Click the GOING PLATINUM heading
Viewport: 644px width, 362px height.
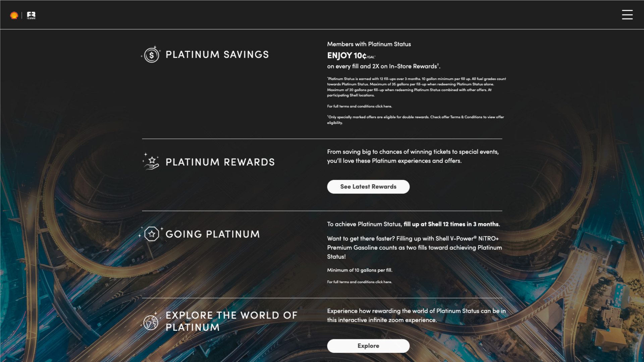(212, 234)
